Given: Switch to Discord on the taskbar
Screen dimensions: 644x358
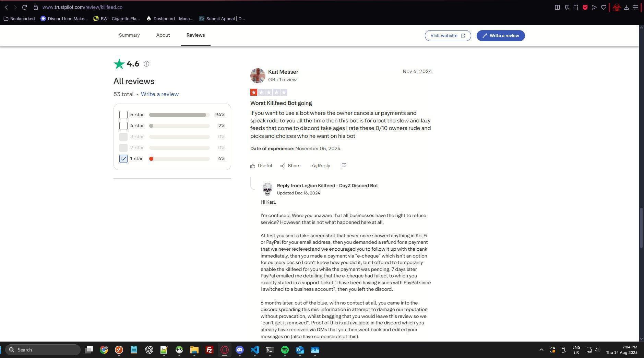Looking at the screenshot, I should click(x=240, y=350).
